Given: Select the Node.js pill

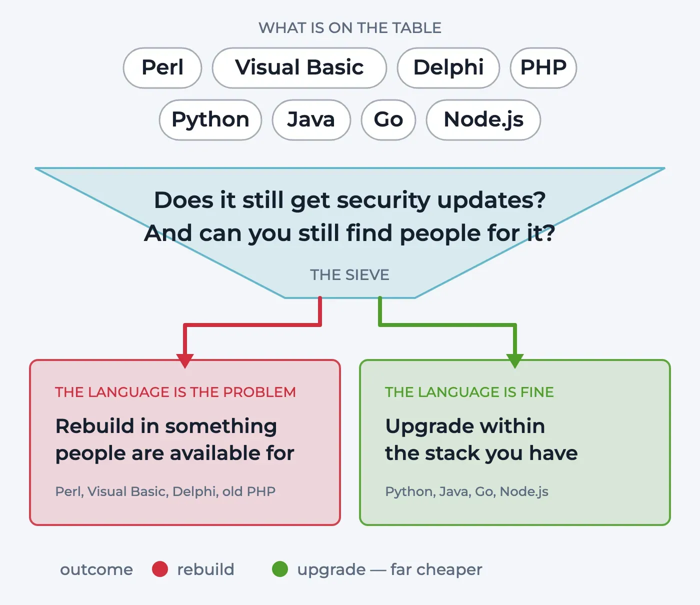Looking at the screenshot, I should [483, 120].
